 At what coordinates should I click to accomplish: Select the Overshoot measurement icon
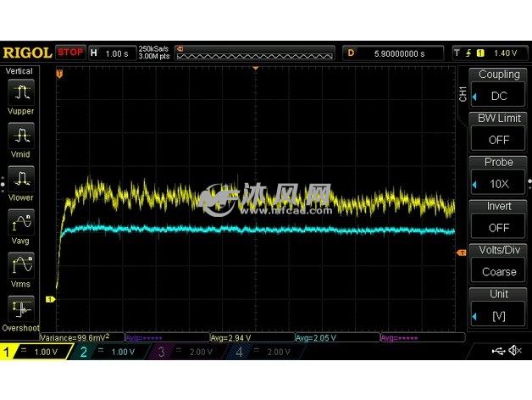(x=19, y=308)
